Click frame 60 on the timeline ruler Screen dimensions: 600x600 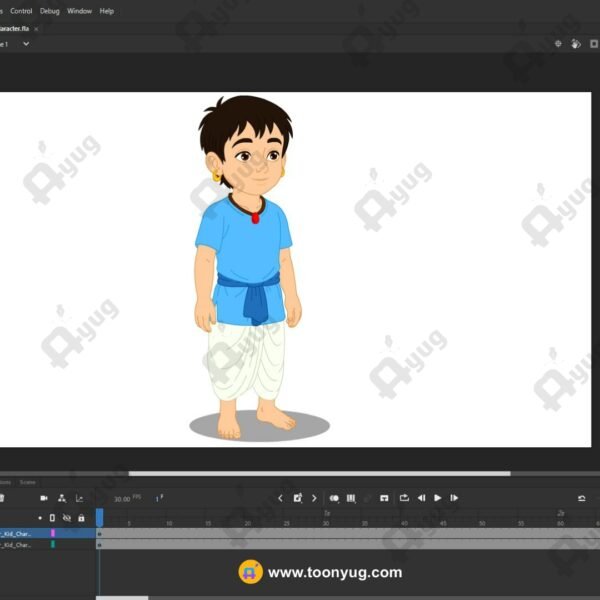pos(560,523)
